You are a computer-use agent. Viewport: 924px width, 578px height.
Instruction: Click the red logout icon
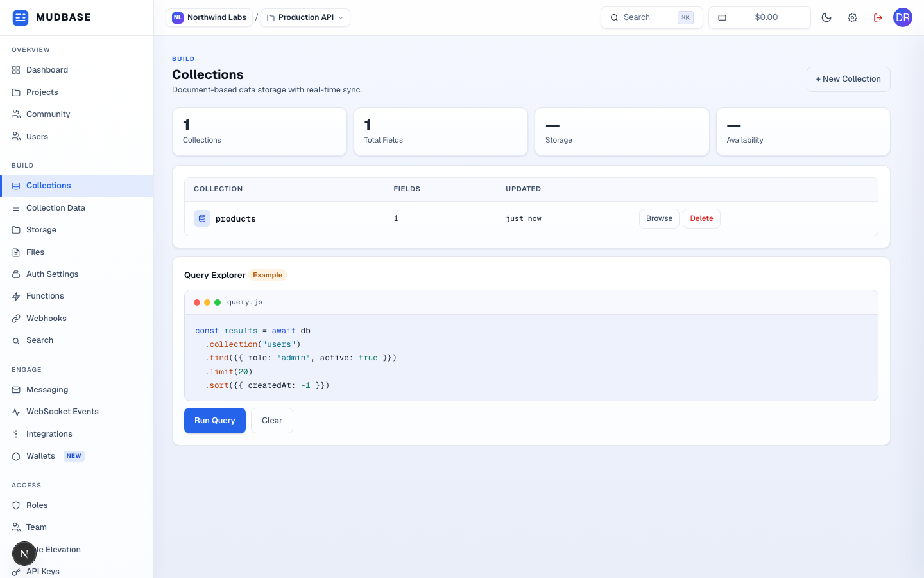[878, 17]
